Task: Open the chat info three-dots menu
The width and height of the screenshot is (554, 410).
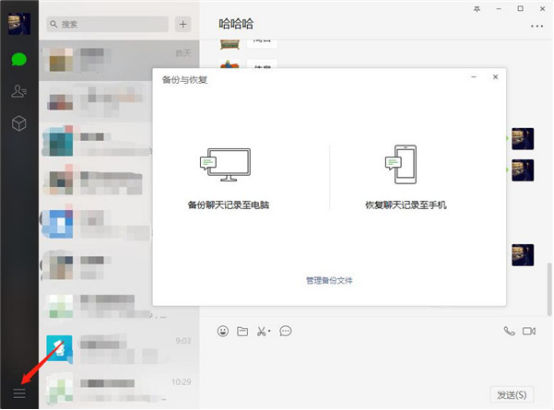Action: click(537, 26)
